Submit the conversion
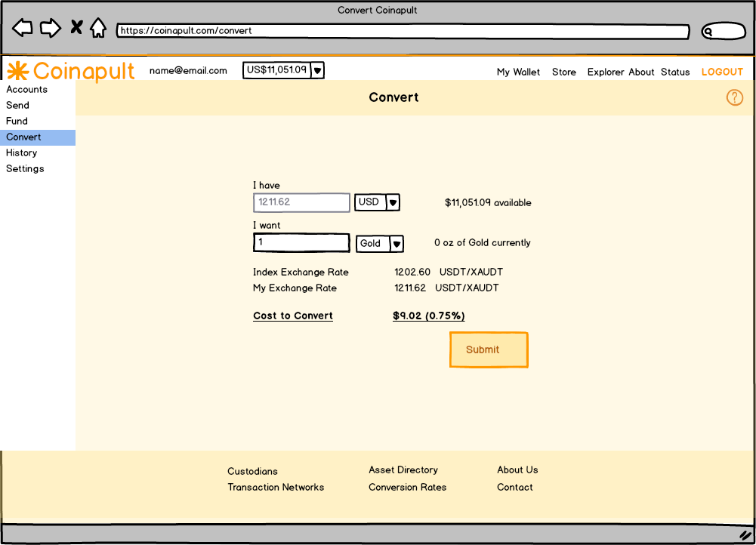The image size is (756, 545). [x=488, y=349]
